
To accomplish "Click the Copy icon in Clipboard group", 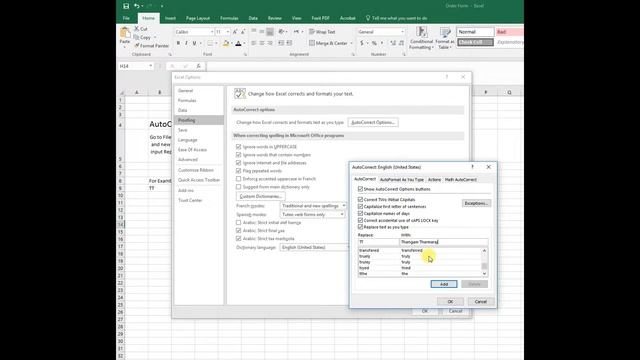I will (x=136, y=37).
